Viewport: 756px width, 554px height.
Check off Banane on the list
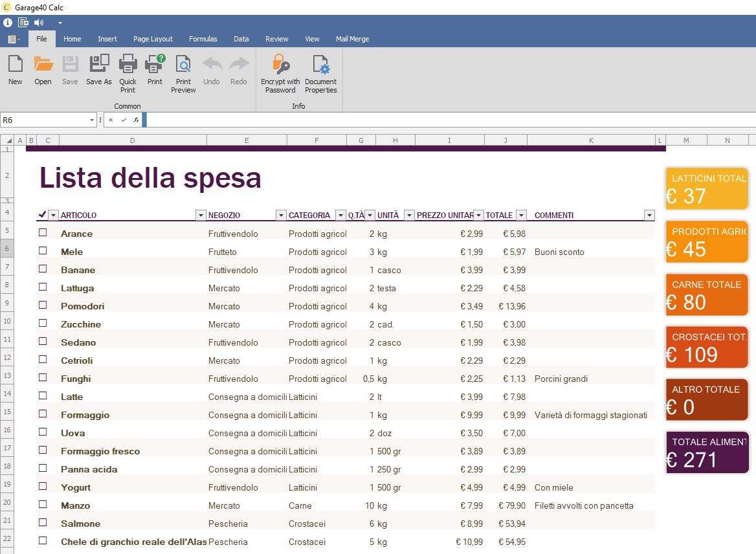(x=43, y=269)
